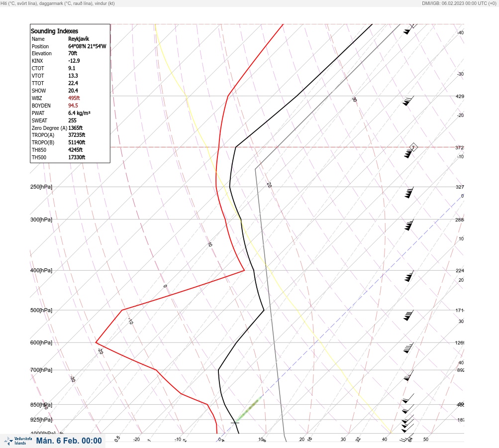Click the '925[hPa]' pressure label
The height and width of the screenshot is (448, 499).
point(41,420)
